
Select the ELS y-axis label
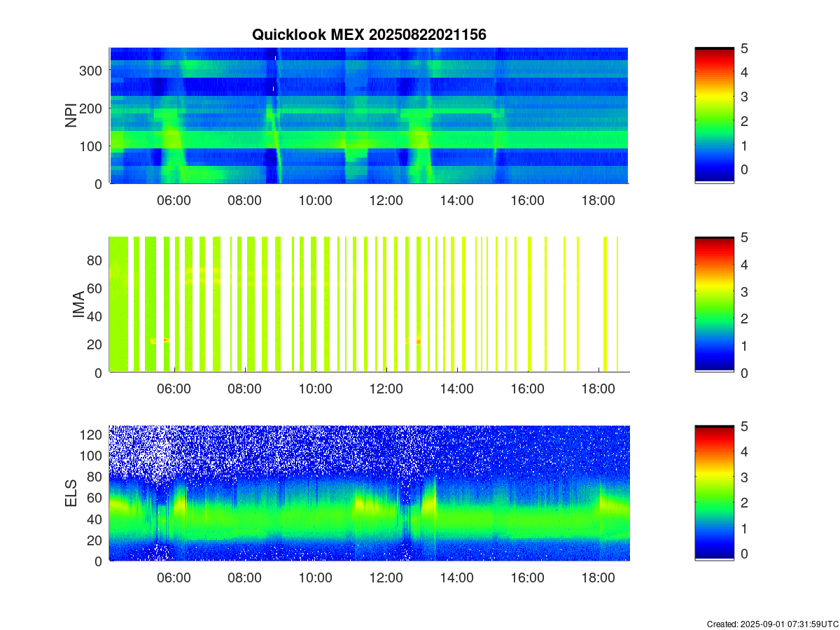click(x=71, y=493)
